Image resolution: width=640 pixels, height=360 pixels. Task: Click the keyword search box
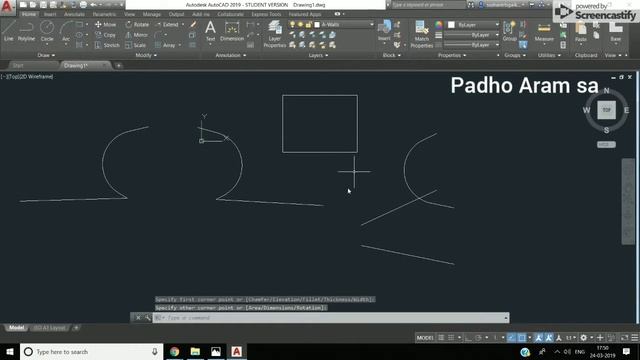tap(428, 5)
